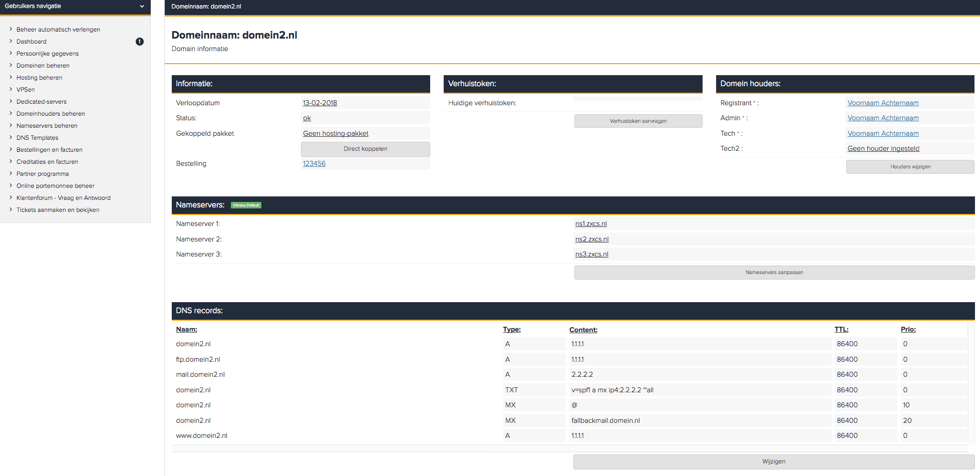Expand the chevron beside Hosting beheren
This screenshot has width=980, height=476.
click(11, 78)
